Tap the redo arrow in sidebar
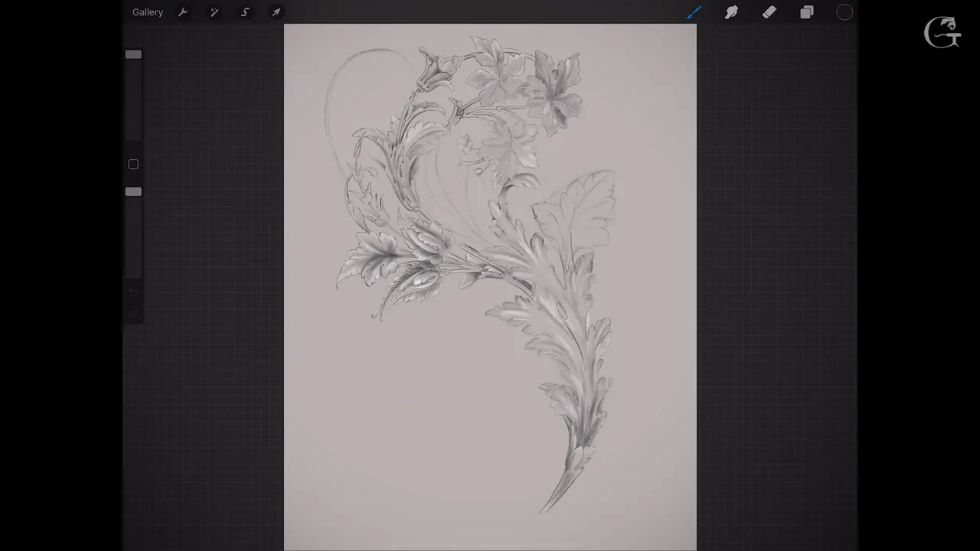This screenshot has height=551, width=980. (x=133, y=313)
